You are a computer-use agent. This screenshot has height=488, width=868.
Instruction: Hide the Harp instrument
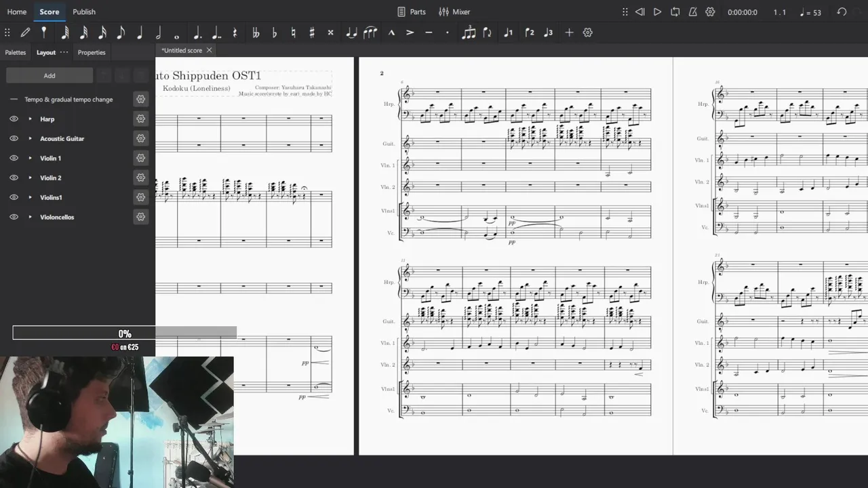click(x=14, y=119)
